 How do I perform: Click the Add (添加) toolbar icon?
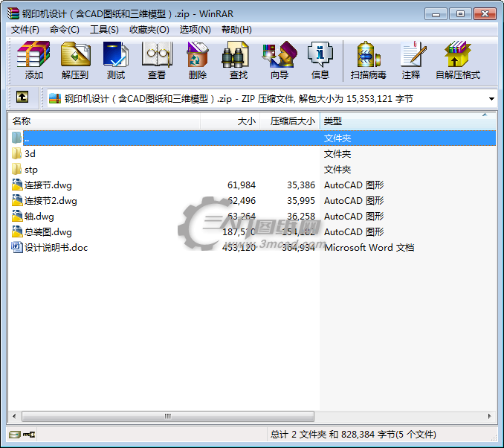coord(33,60)
